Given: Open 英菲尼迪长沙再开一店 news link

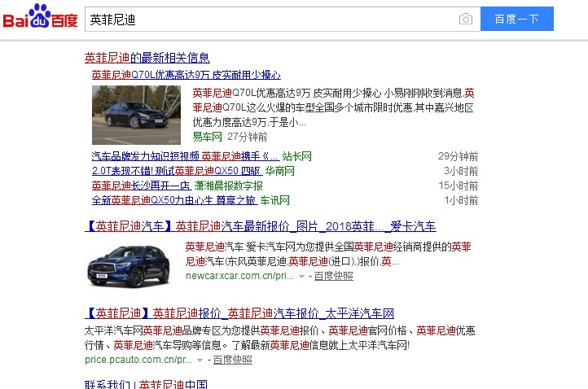Looking at the screenshot, I should pyautogui.click(x=142, y=186).
